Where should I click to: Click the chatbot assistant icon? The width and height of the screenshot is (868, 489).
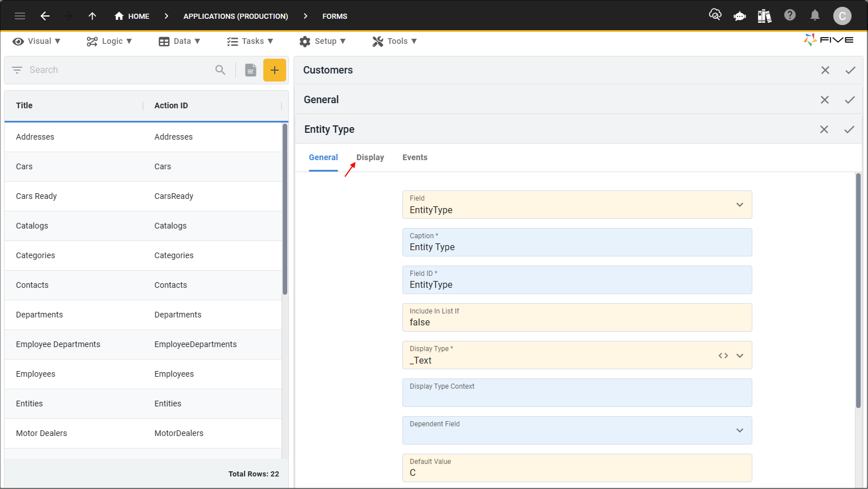click(x=740, y=16)
